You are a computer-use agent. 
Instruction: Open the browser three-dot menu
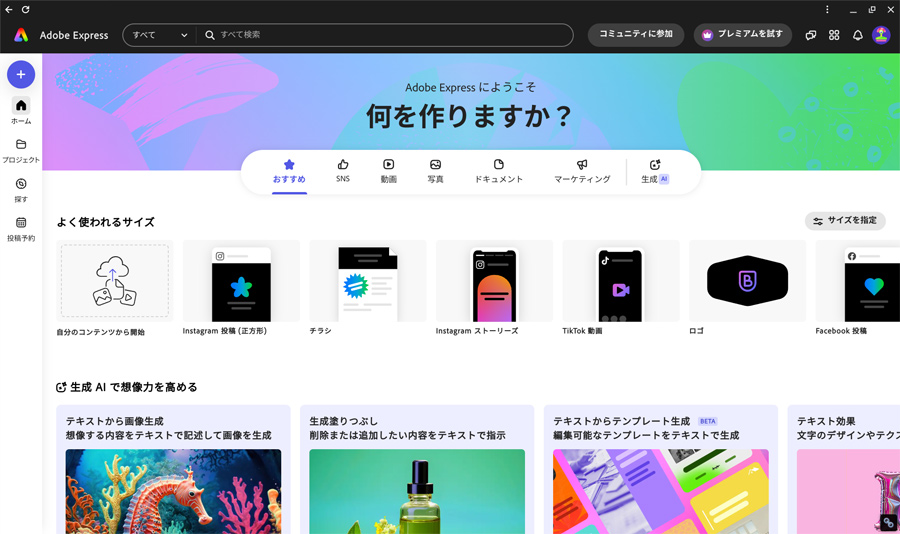[x=827, y=9]
